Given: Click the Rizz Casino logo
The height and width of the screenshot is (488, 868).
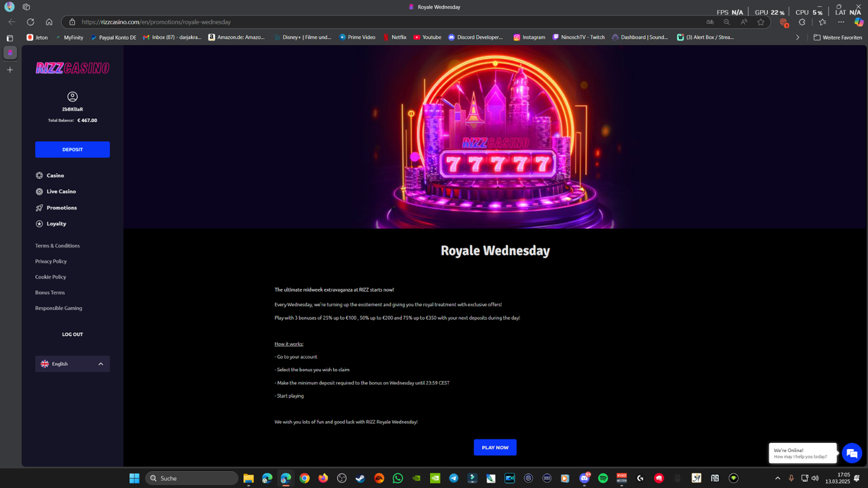Looking at the screenshot, I should point(72,68).
